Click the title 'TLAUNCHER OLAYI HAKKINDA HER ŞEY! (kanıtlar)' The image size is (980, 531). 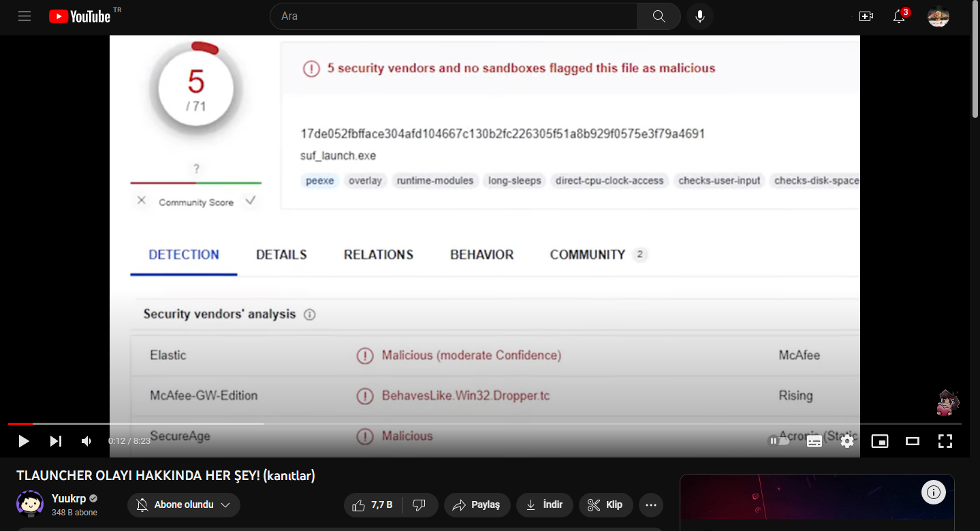click(165, 476)
